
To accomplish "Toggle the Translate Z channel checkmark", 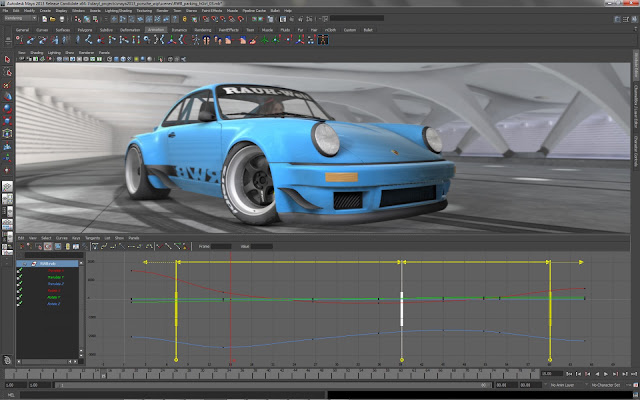I will (x=19, y=284).
